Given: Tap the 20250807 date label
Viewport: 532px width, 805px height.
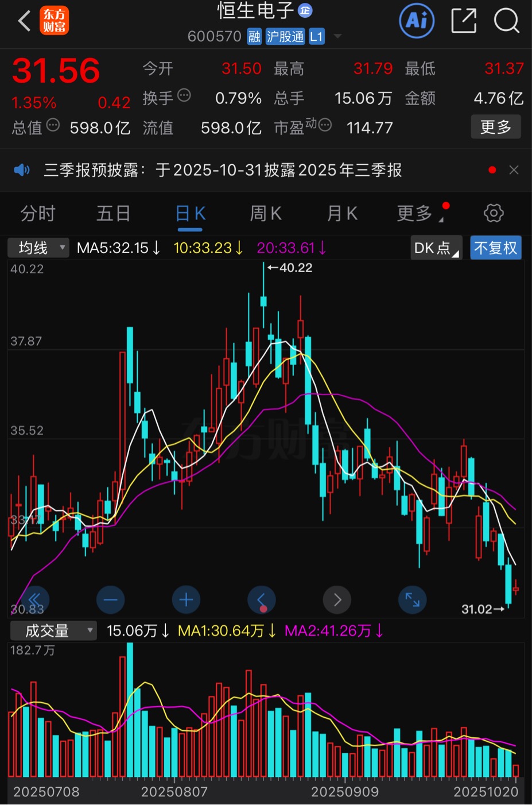Looking at the screenshot, I should tap(174, 792).
